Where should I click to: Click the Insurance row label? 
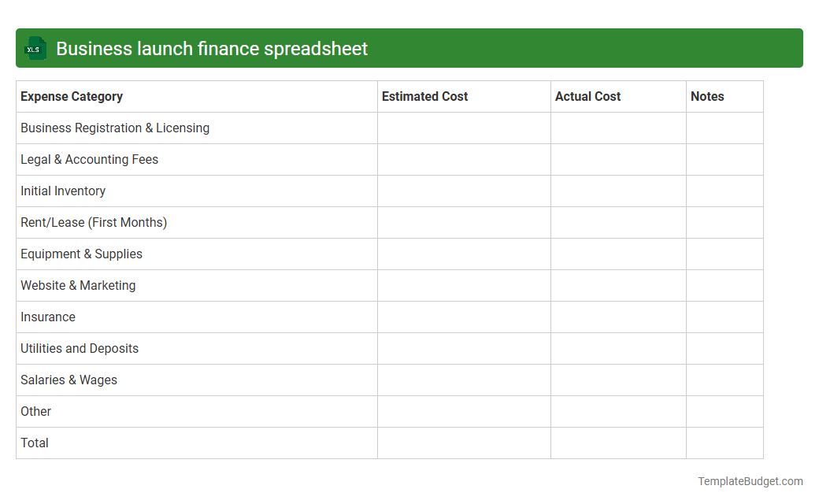click(x=48, y=317)
